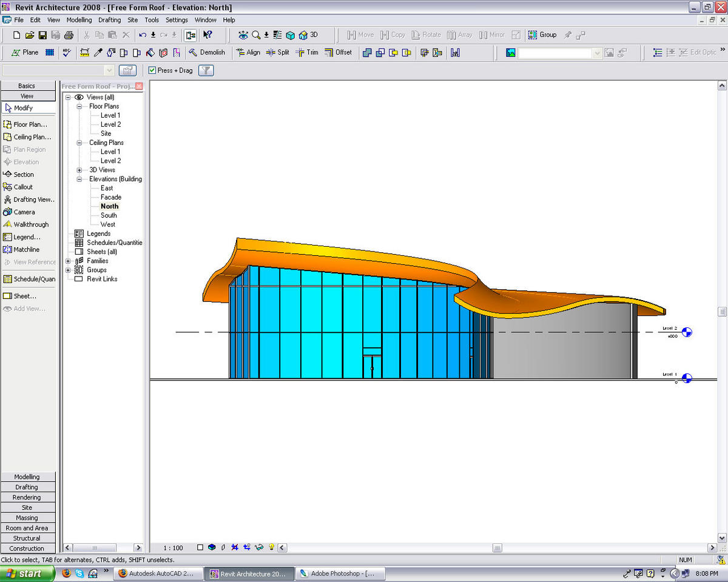Run the spelling check icon
This screenshot has height=582, width=728.
click(67, 53)
